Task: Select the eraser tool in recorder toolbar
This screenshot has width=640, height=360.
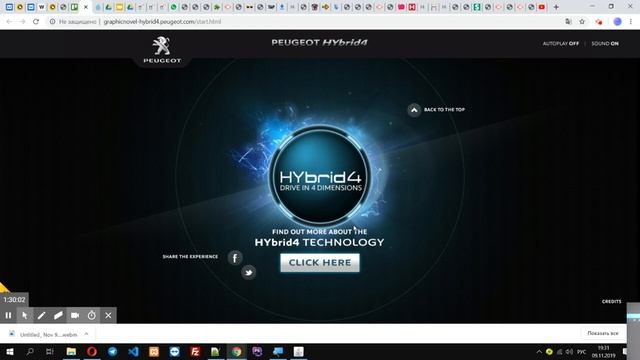Action: tap(58, 316)
